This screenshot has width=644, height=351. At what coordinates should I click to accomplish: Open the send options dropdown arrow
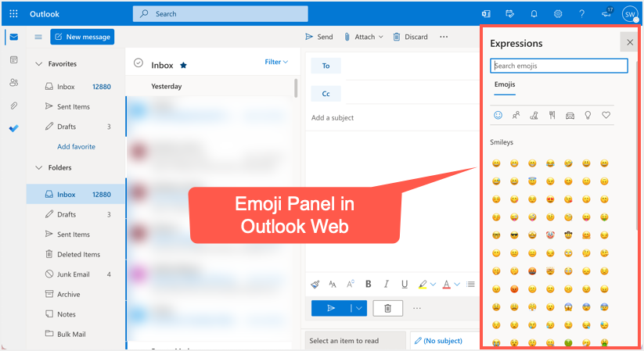358,308
